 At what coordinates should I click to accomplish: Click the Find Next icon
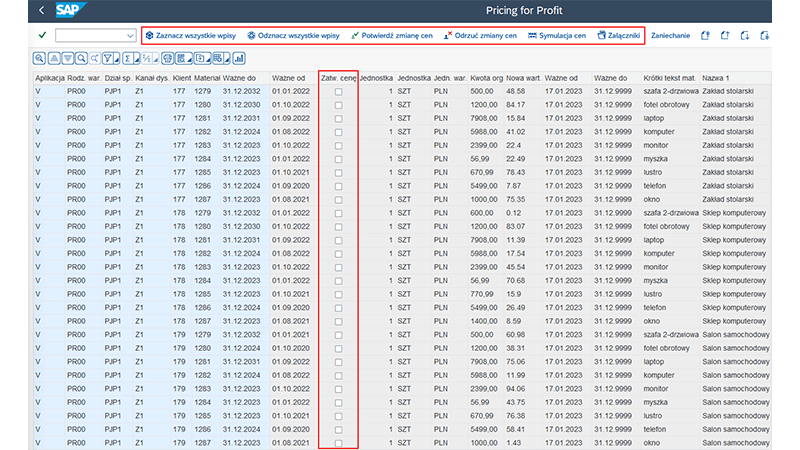94,58
